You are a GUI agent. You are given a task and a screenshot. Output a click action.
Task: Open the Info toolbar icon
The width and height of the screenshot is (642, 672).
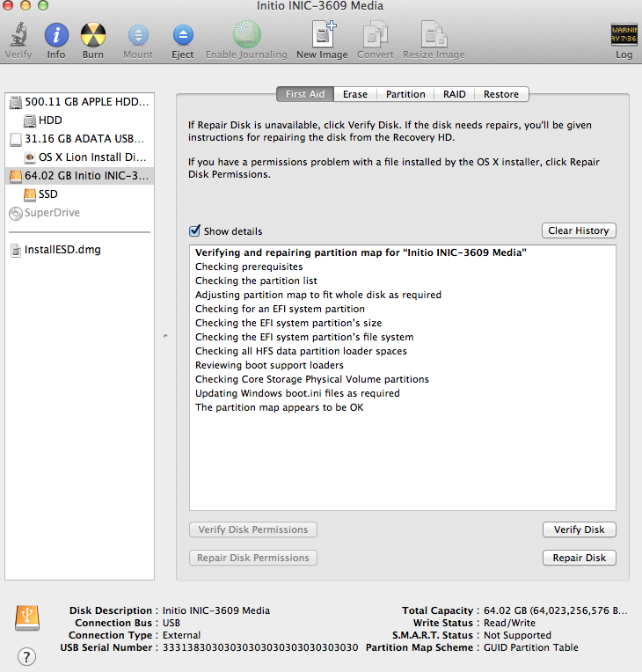tap(56, 35)
